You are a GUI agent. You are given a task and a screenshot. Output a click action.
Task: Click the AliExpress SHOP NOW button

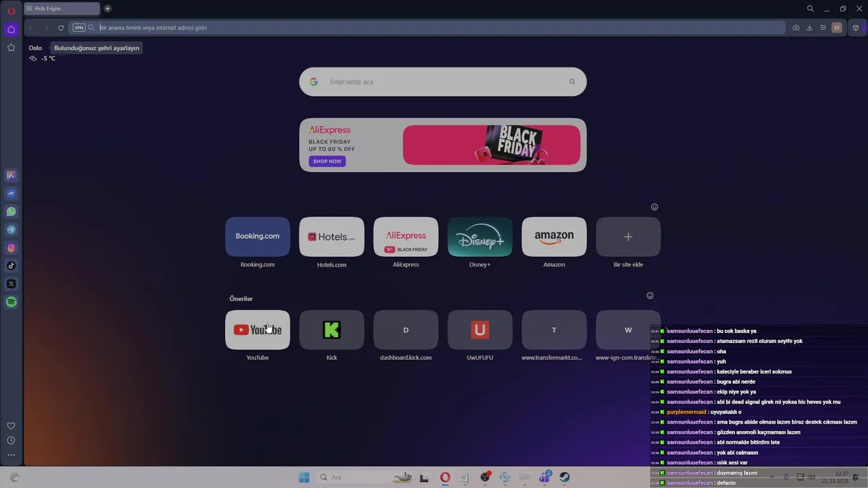[x=327, y=161]
